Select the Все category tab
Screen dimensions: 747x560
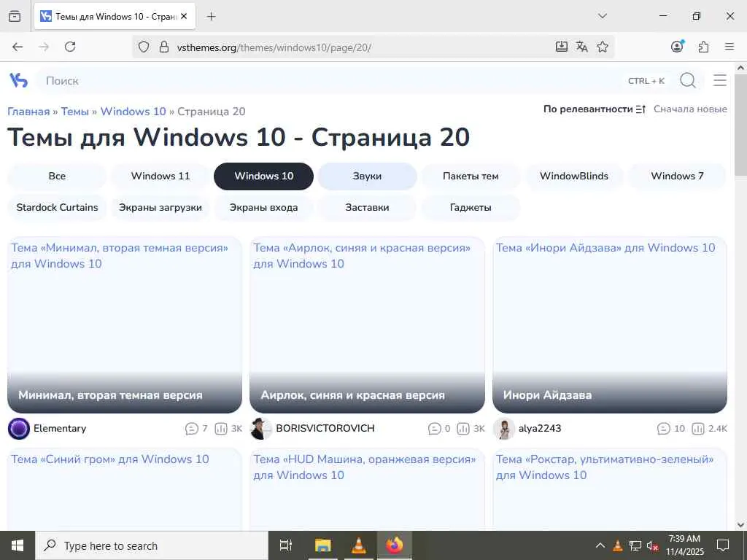pos(57,176)
